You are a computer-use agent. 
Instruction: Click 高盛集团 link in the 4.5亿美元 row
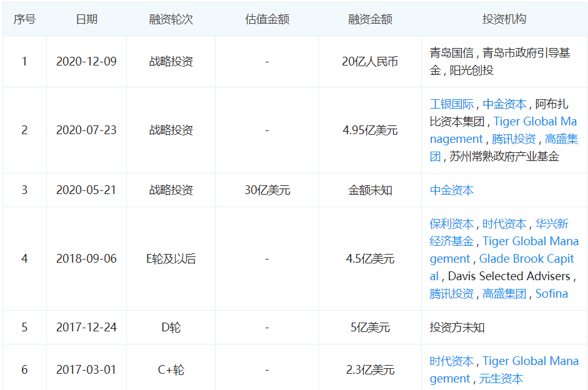pyautogui.click(x=504, y=294)
